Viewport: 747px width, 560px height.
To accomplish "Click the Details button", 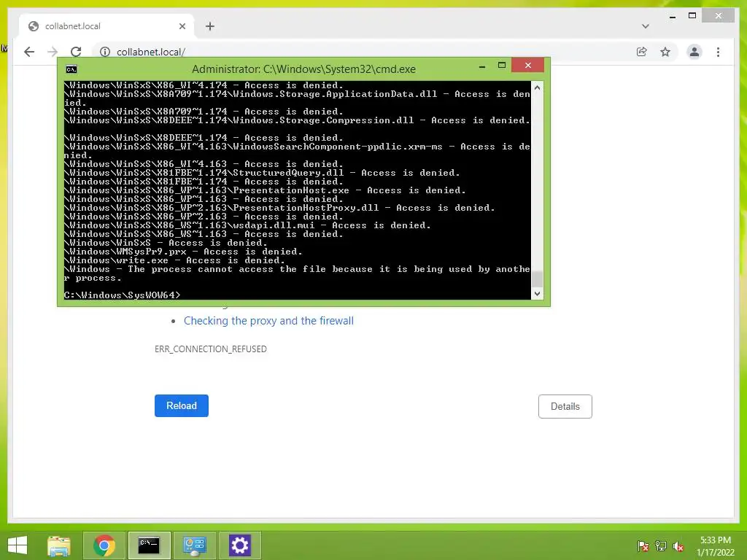I will point(565,407).
